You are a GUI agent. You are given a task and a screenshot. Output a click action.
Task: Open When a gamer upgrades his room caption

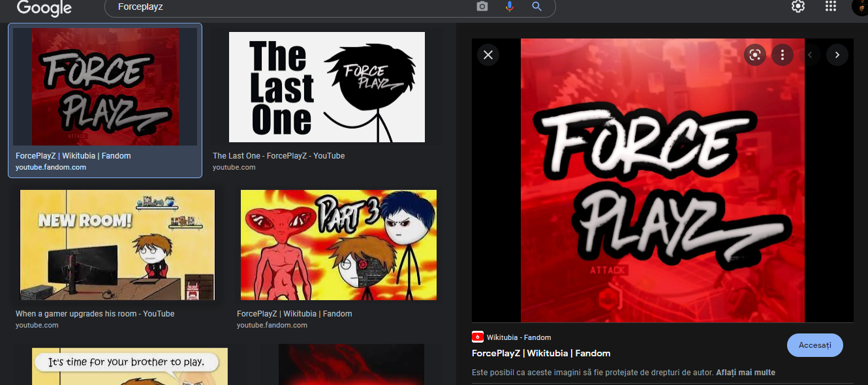pos(95,314)
